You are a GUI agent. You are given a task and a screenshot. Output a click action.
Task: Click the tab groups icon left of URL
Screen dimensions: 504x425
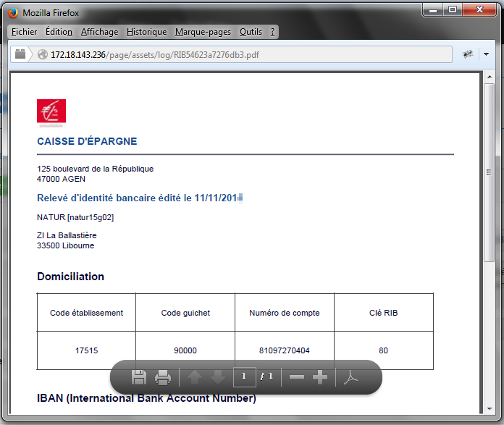click(20, 54)
